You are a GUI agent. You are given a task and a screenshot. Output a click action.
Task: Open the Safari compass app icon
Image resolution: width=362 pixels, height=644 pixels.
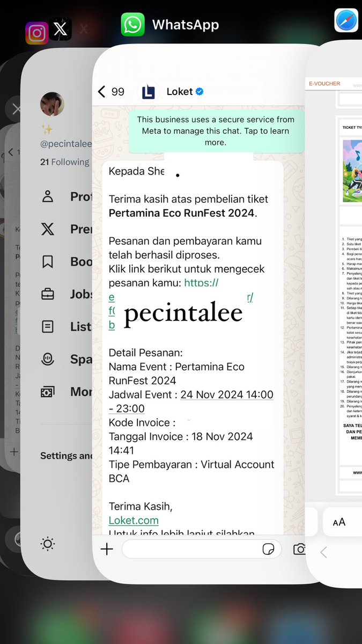coord(346,20)
